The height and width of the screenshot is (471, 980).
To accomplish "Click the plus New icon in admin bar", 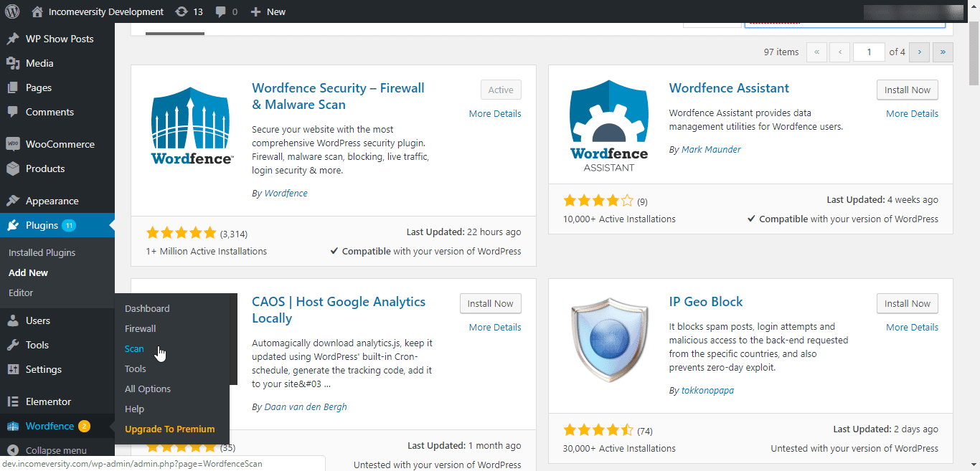I will 255,11.
